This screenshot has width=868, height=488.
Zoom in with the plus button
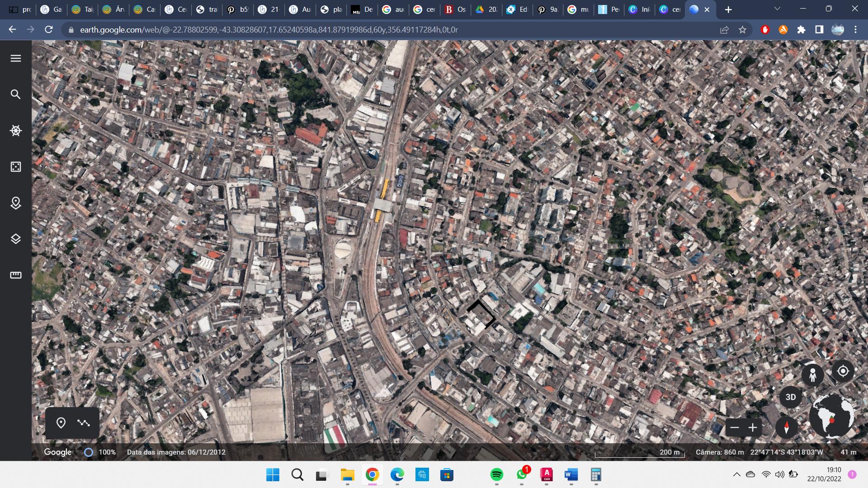pos(753,427)
